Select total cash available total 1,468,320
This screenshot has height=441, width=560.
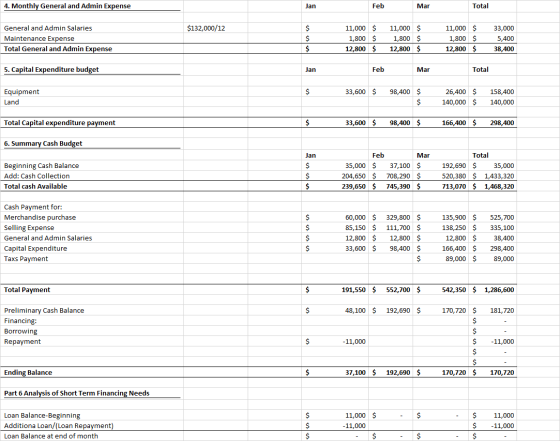[499, 186]
